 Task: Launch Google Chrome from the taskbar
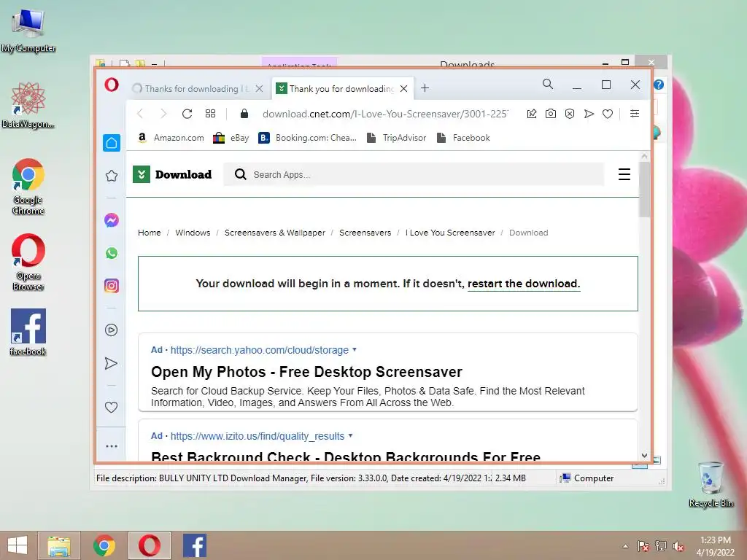tap(104, 545)
